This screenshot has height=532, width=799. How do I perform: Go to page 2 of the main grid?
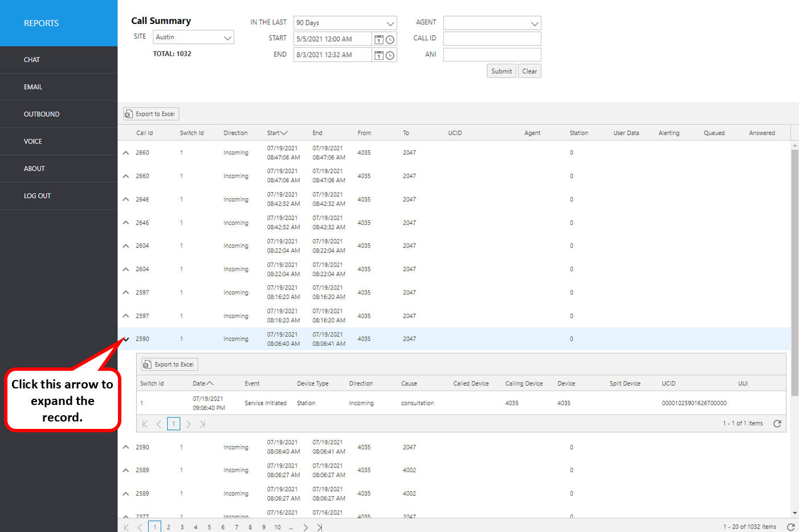[x=168, y=527]
